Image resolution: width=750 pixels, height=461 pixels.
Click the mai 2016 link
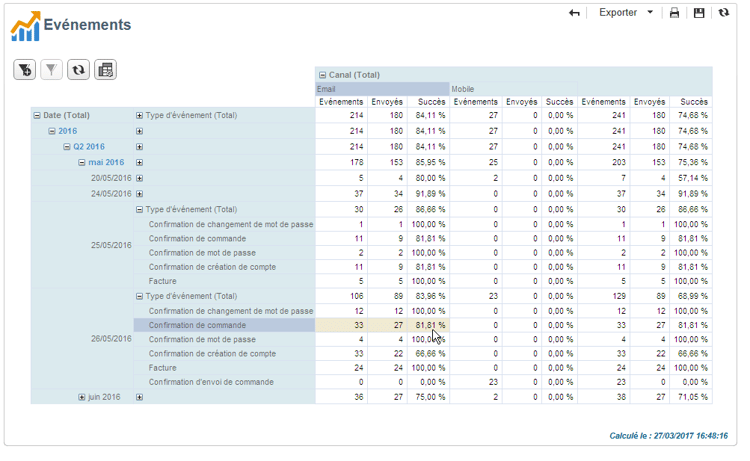click(x=106, y=163)
